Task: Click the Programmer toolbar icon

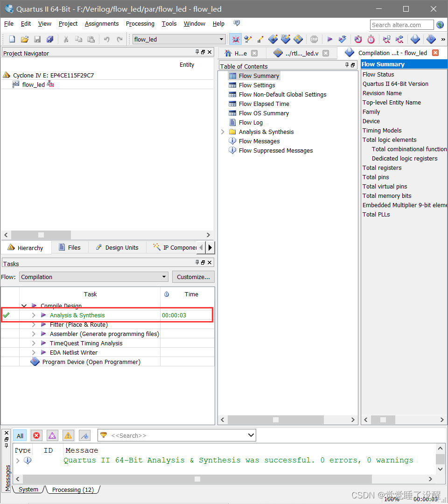Action: [431, 39]
